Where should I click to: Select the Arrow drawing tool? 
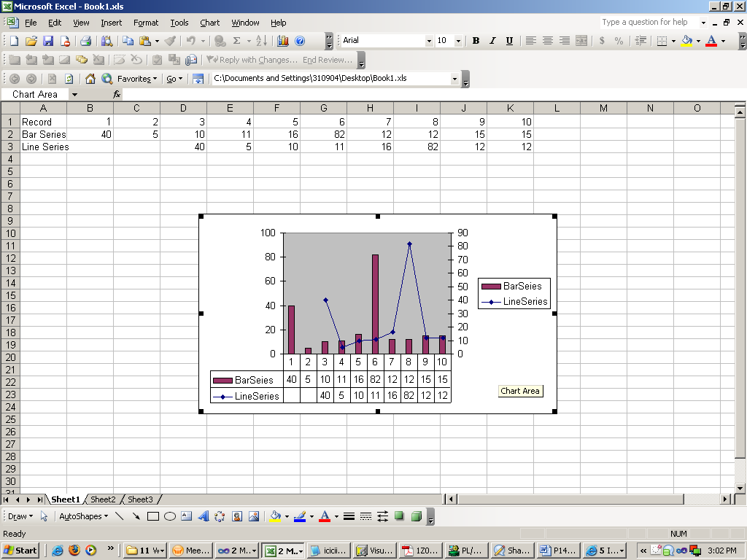point(136,516)
